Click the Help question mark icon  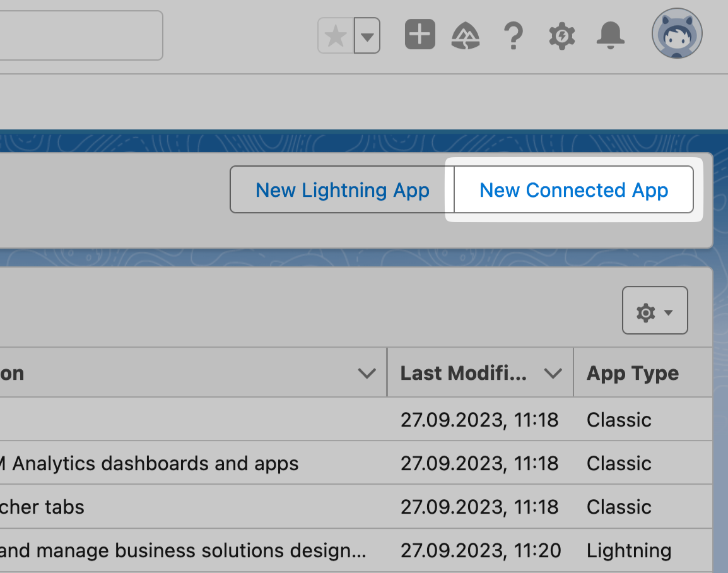(x=514, y=36)
